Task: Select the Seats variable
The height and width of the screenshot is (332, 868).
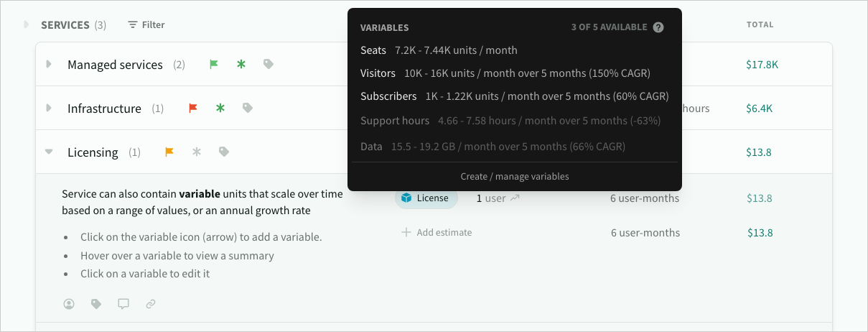Action: click(x=373, y=50)
